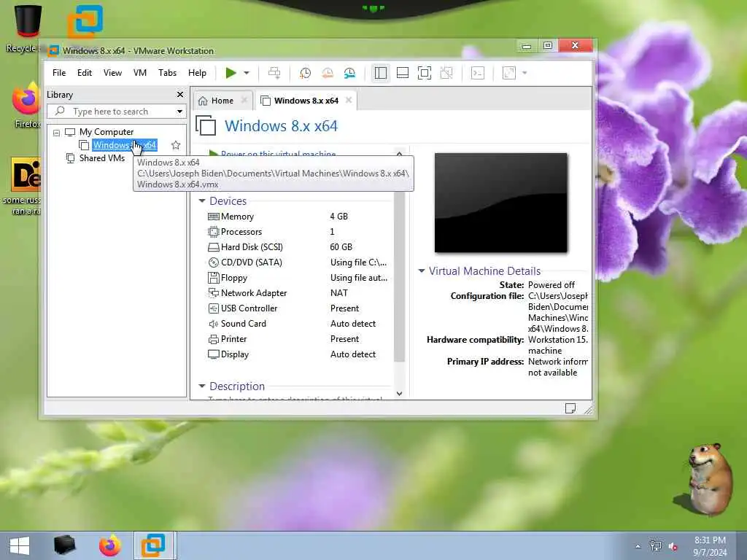
Task: Click the muted volume tray icon
Action: tap(673, 546)
